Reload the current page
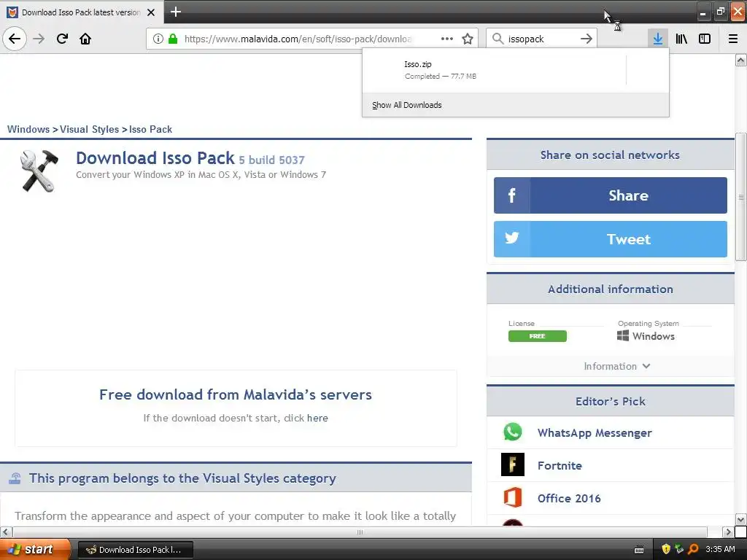Screen dimensions: 747x560 tap(62, 39)
